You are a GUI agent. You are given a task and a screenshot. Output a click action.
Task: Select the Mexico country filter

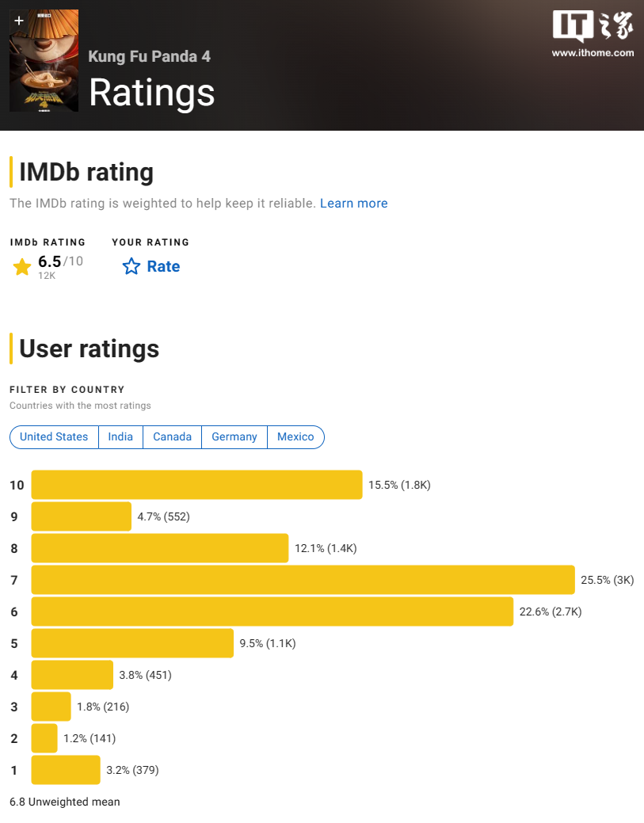click(295, 436)
